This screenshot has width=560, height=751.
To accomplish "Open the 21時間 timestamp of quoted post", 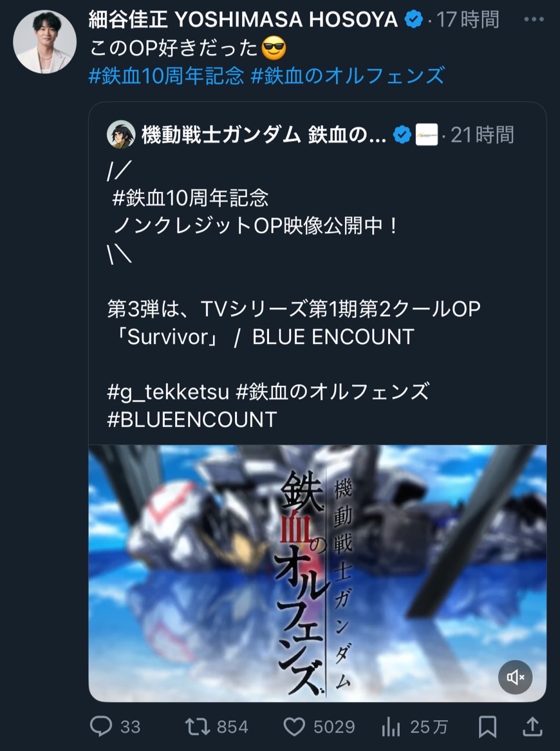I will point(483,135).
